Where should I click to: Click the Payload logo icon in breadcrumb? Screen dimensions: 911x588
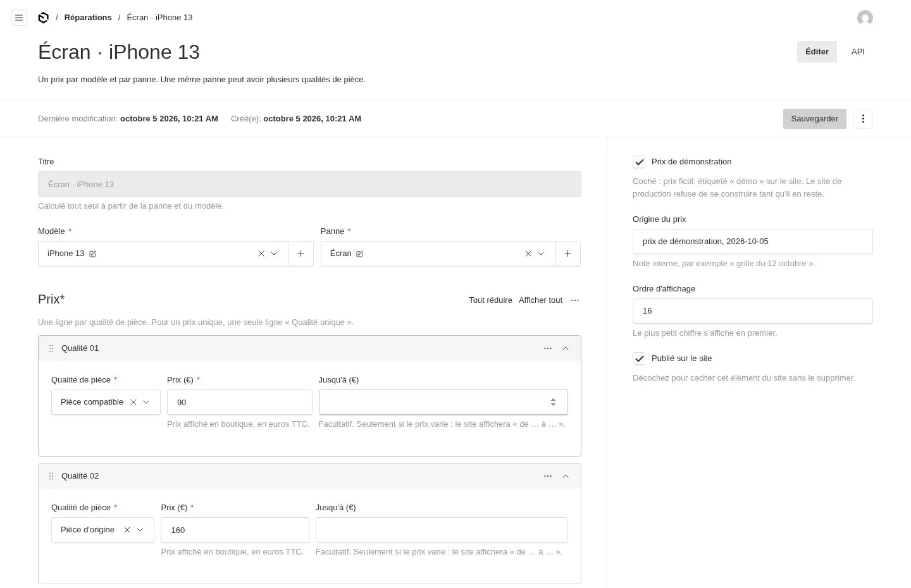[43, 18]
